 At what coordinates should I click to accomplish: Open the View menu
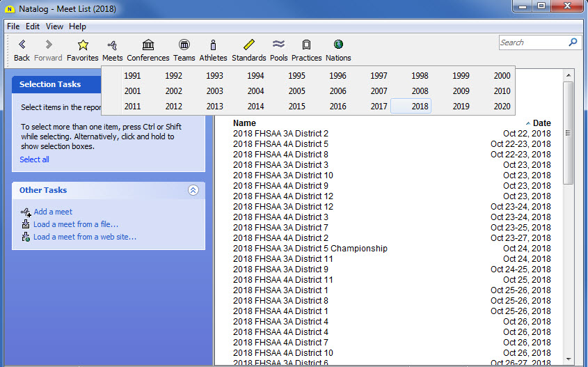[x=54, y=26]
